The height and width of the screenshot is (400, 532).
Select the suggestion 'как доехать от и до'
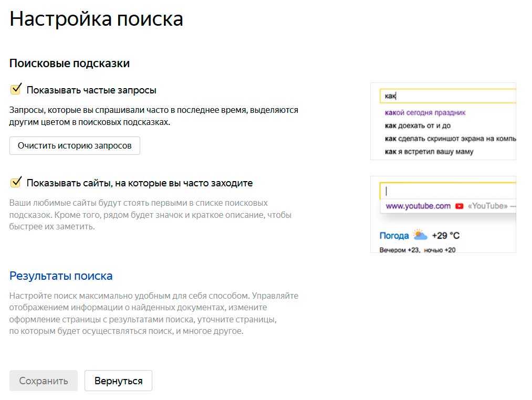418,125
